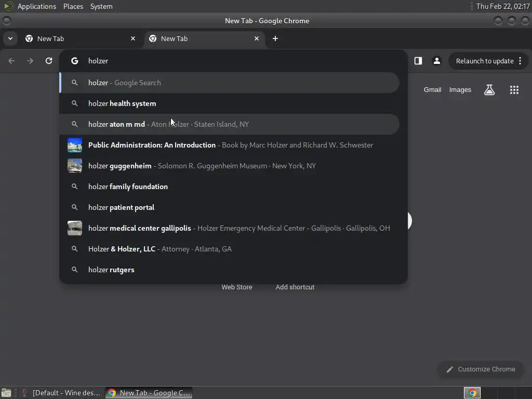Switch to Default - Wine desktop taskbar item
Screen dimensions: 532x399
click(x=61, y=393)
